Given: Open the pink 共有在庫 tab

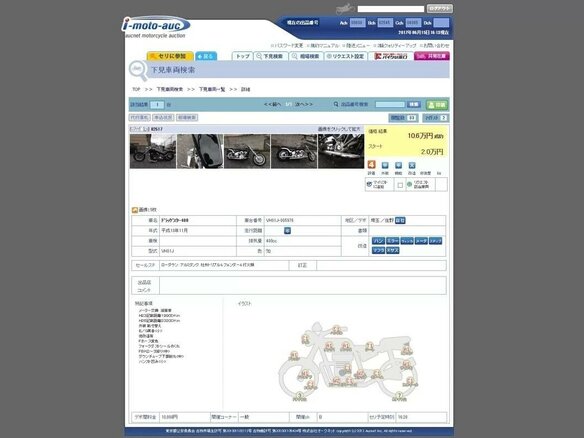Looking at the screenshot, I should (432, 56).
